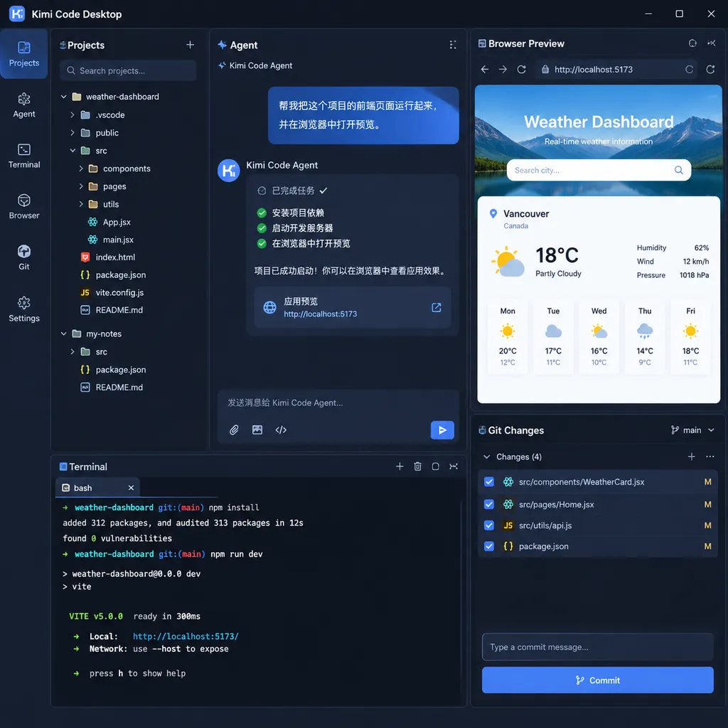
Task: Select the Mon forecast card
Action: pyautogui.click(x=508, y=336)
